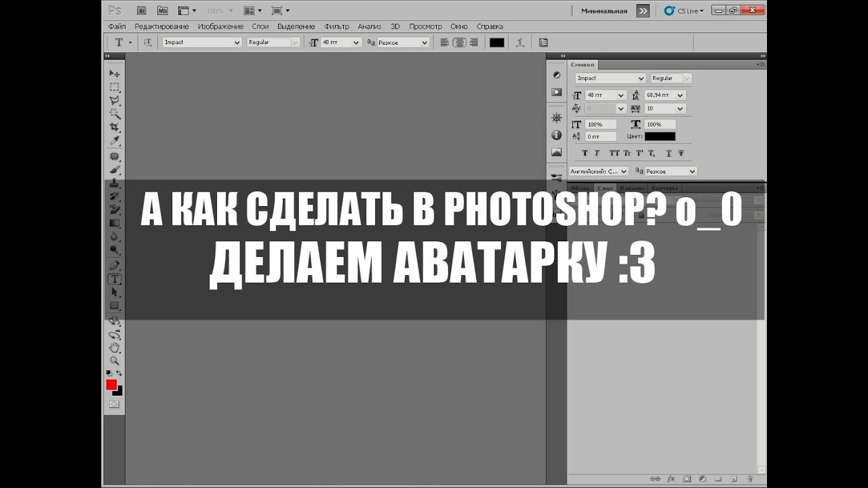868x488 pixels.
Task: Open leading 68,94 pt dropdown
Action: 682,96
